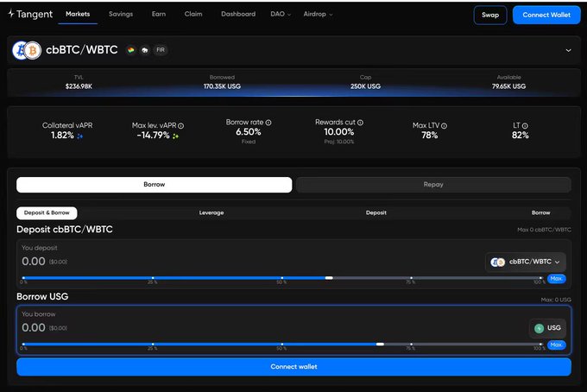Screen dimensions: 587x392
Task: Switch to Deposit-only mode
Action: coord(376,212)
